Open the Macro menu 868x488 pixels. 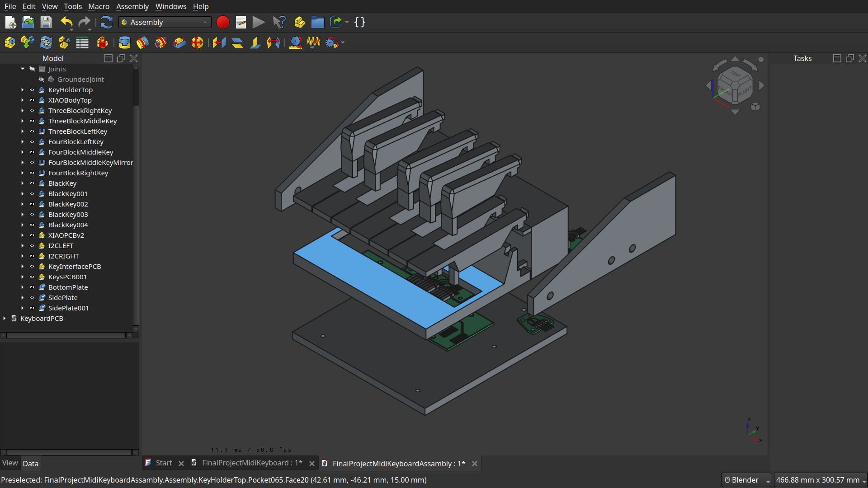(99, 6)
